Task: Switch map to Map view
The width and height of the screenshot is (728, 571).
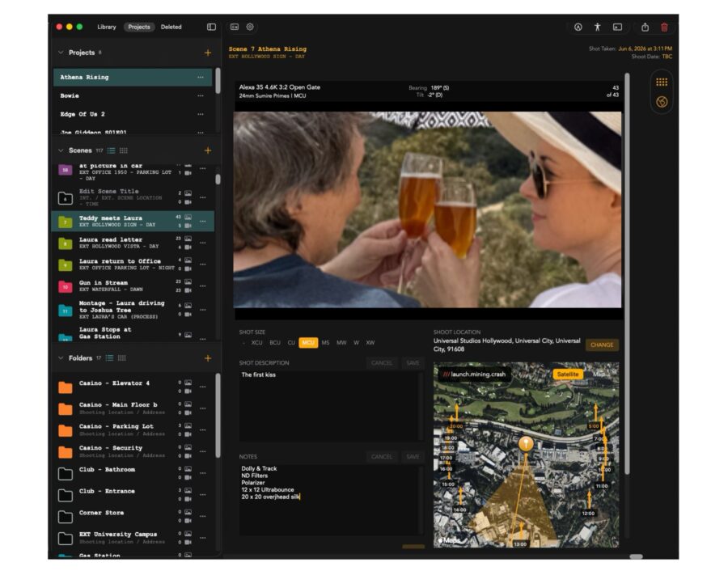Action: click(599, 374)
